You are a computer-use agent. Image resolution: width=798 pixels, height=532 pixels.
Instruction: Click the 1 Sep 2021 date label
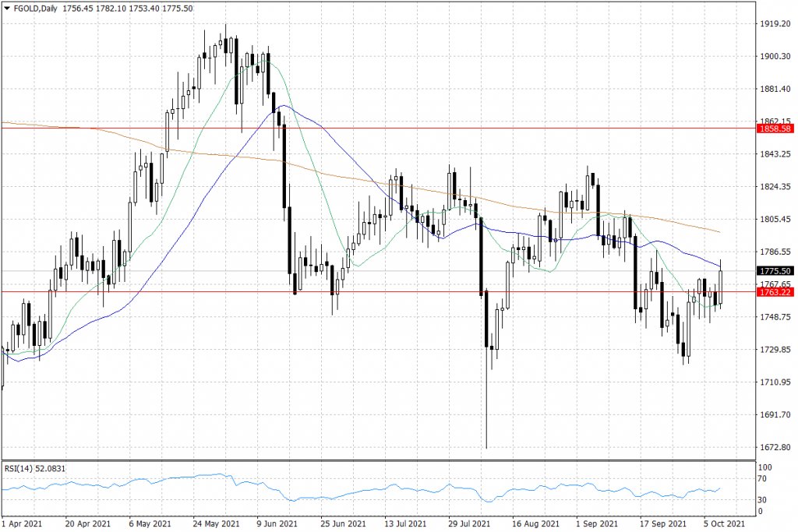point(596,523)
